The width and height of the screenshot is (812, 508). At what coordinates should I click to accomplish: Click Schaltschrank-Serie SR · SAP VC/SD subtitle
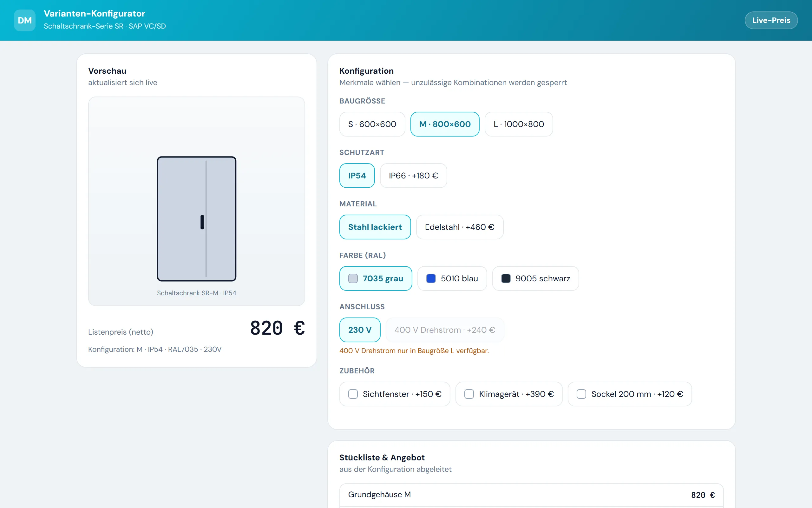coord(105,26)
